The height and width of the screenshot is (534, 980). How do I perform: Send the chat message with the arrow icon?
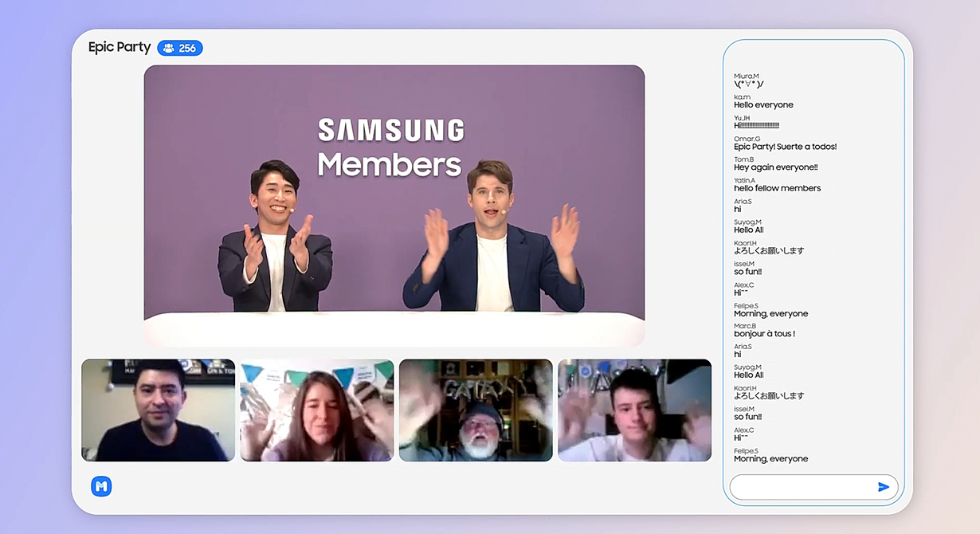click(883, 487)
